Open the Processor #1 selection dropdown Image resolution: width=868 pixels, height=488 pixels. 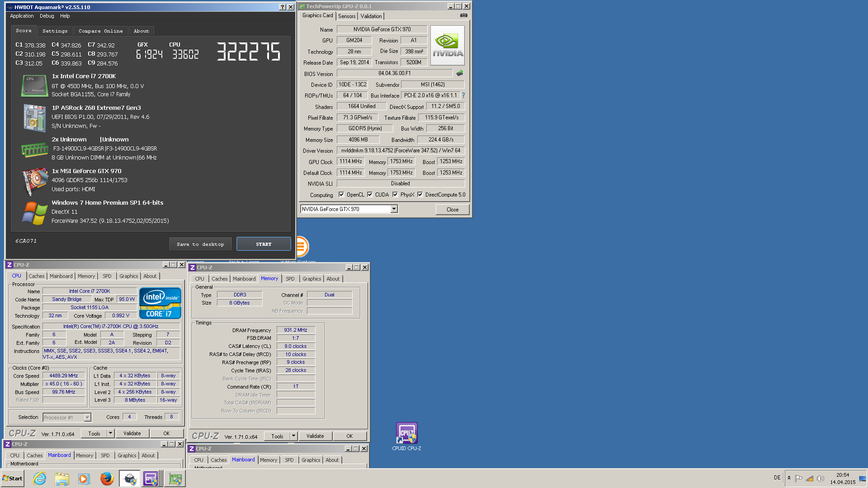point(87,418)
